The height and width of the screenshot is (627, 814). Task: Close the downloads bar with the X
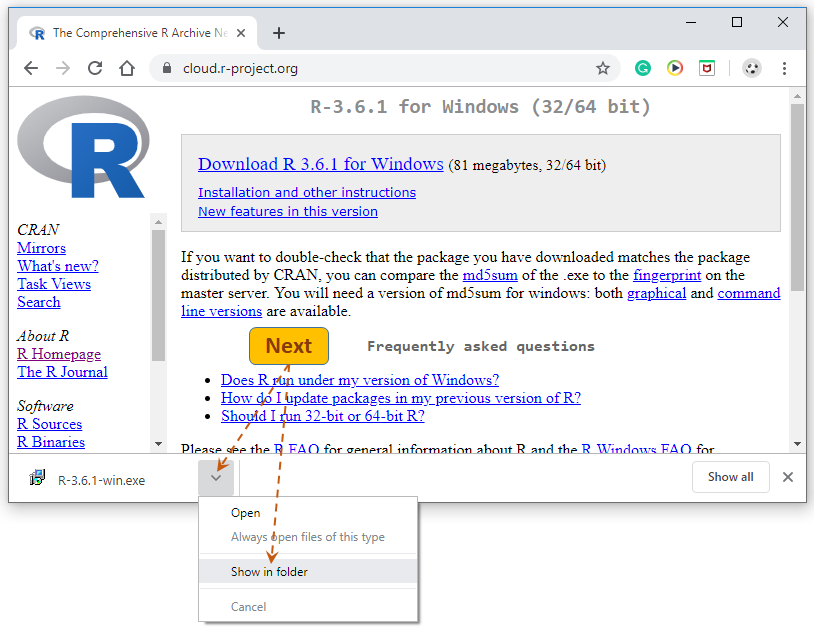point(788,477)
